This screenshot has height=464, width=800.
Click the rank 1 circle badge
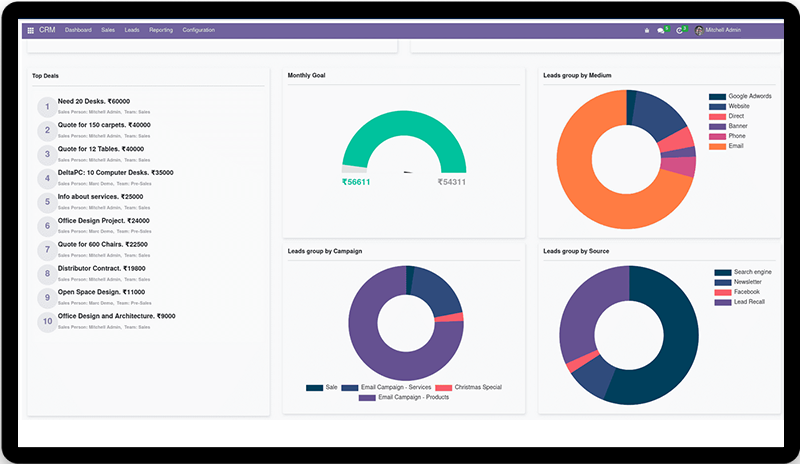[46, 106]
